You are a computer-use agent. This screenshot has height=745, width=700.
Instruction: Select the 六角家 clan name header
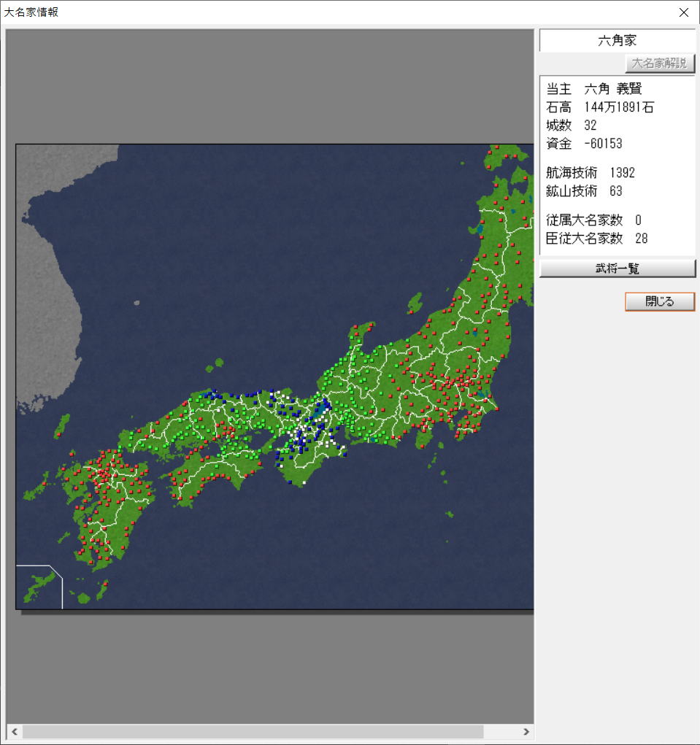[617, 41]
